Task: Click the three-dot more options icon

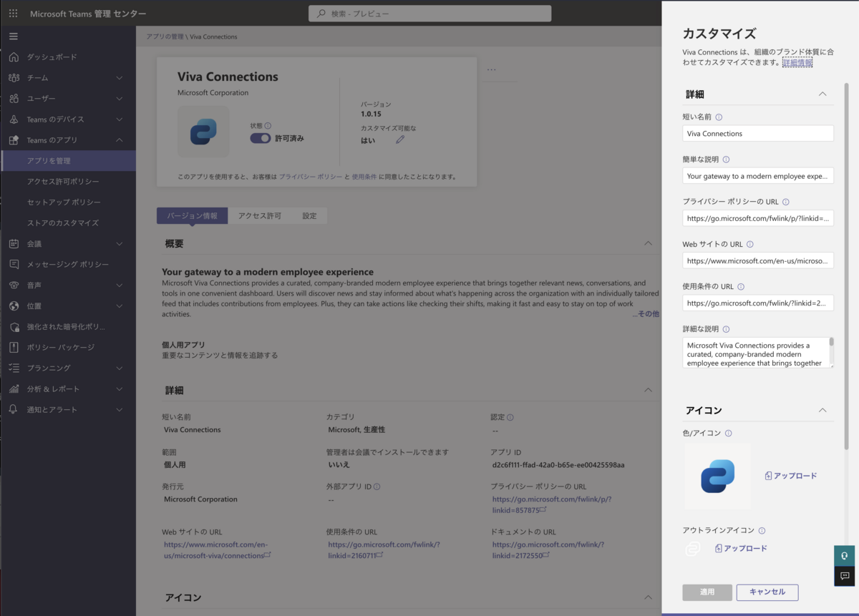Action: pyautogui.click(x=491, y=70)
